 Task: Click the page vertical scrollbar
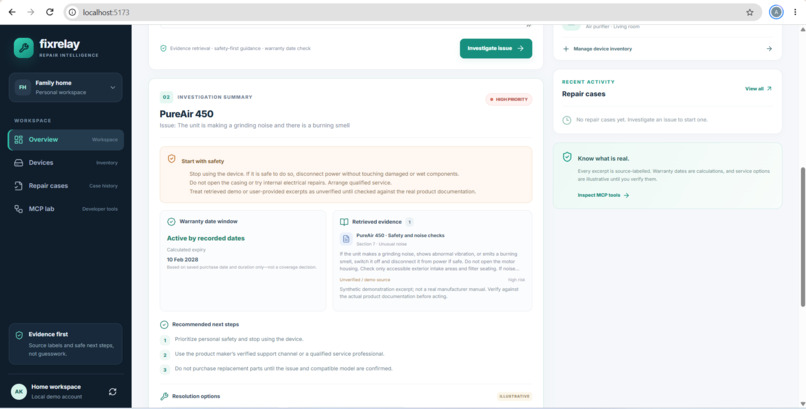(802, 237)
